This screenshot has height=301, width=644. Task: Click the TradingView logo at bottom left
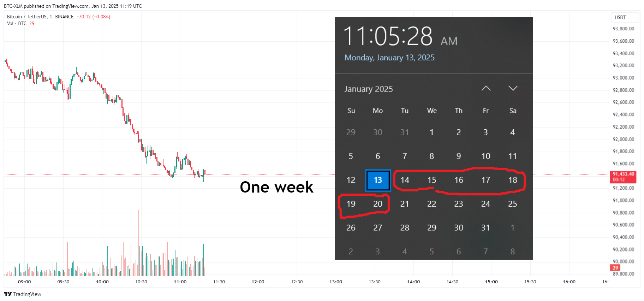pos(23,294)
